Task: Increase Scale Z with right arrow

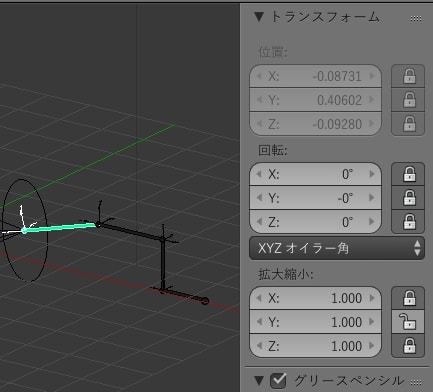Action: (x=372, y=346)
